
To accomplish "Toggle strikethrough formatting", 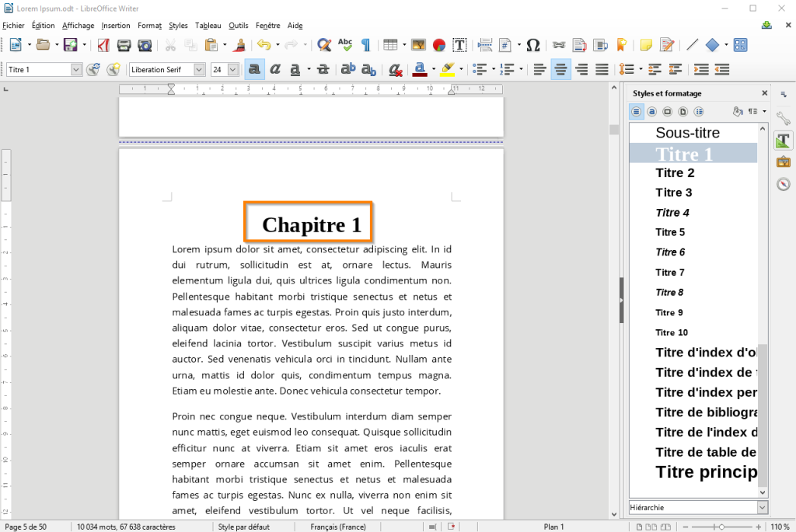I will point(323,69).
